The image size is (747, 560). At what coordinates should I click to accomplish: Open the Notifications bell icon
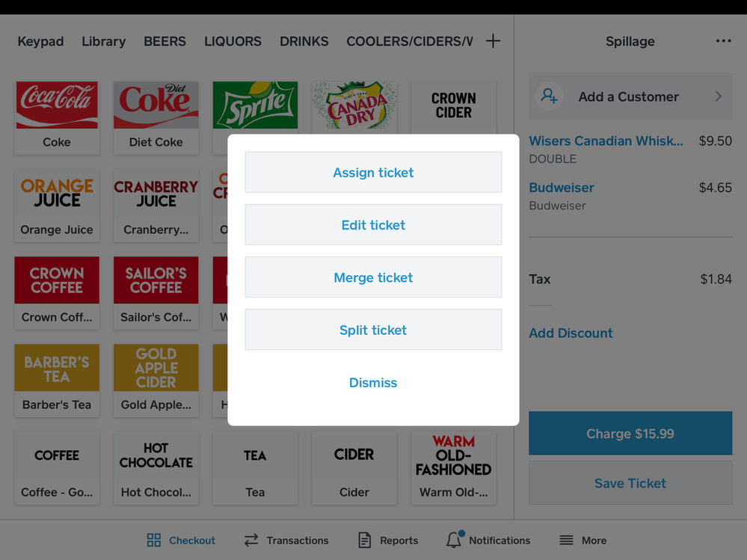click(452, 540)
